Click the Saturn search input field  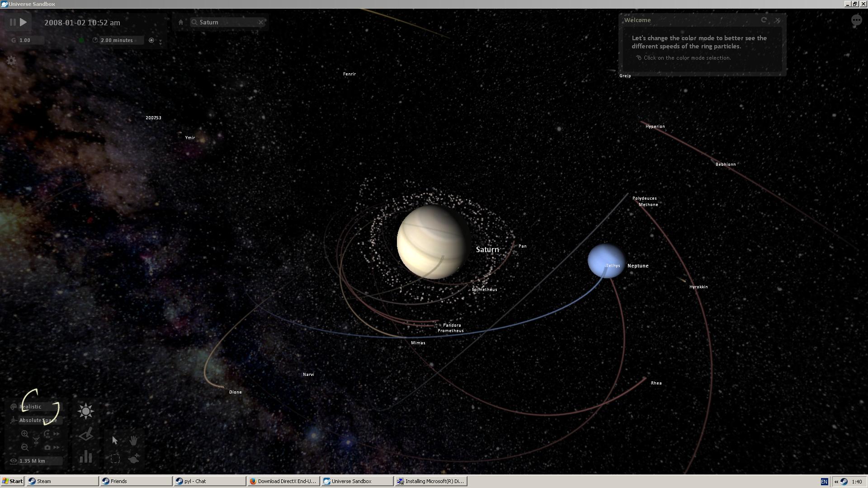227,22
